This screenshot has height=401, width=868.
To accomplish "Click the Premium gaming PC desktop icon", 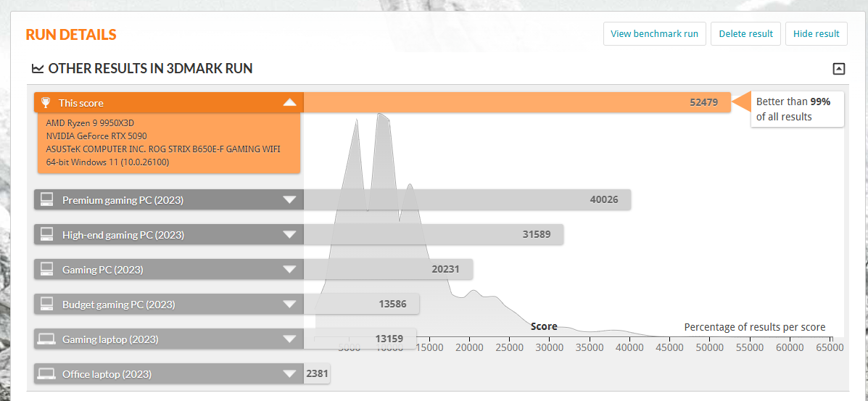I will pyautogui.click(x=47, y=199).
